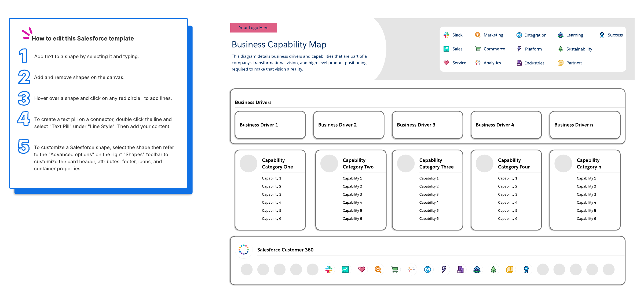
Task: Click the Industries building icon in the bottom row
Action: (460, 269)
